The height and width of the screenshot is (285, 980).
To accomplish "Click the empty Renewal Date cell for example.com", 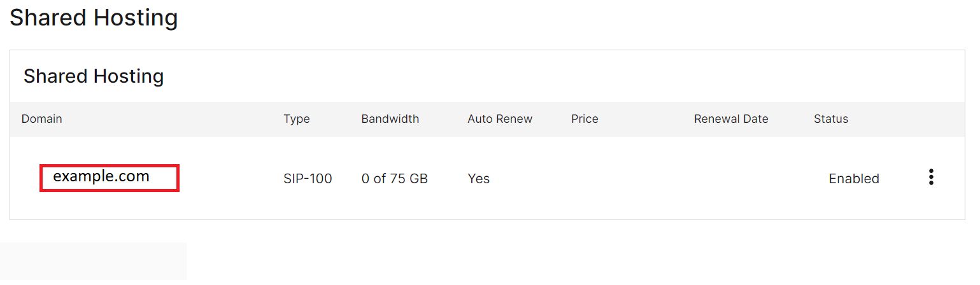I will [x=731, y=179].
